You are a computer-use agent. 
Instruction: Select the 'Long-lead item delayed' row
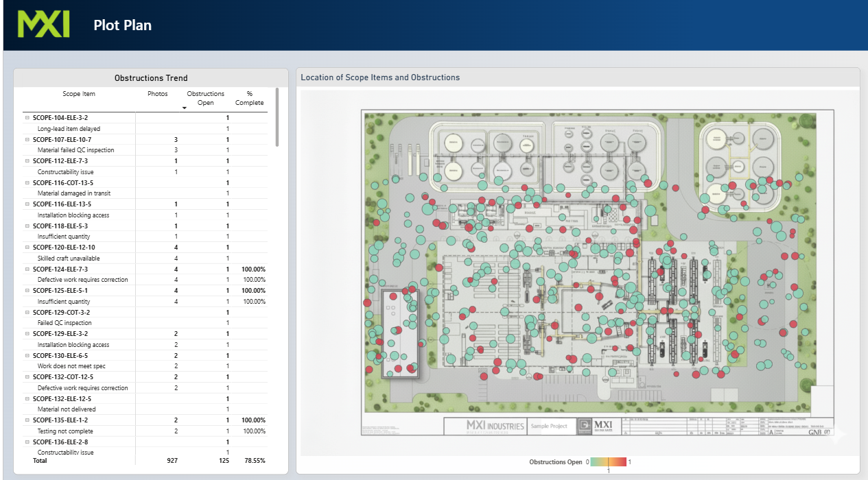tap(145, 129)
